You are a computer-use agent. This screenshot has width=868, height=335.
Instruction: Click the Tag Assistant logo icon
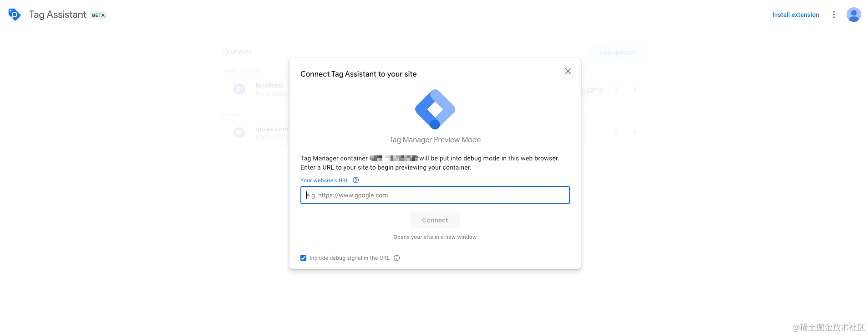pyautogui.click(x=15, y=15)
